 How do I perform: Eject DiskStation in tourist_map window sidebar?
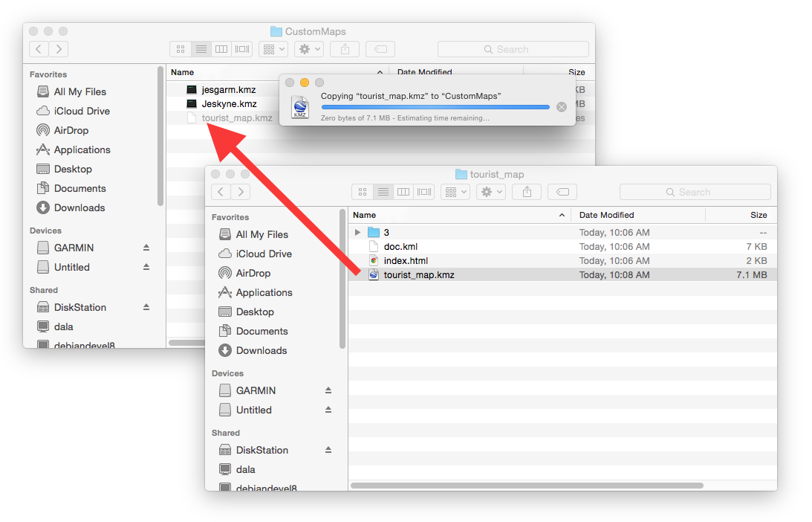328,450
